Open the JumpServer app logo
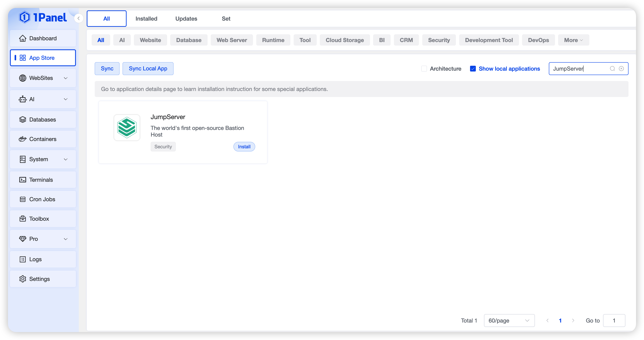 pos(127,127)
